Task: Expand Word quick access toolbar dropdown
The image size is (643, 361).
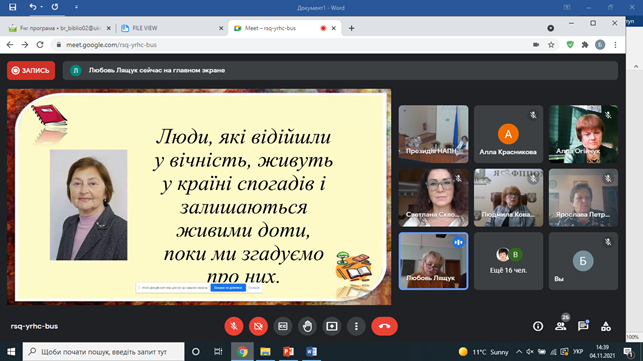Action: [76, 7]
